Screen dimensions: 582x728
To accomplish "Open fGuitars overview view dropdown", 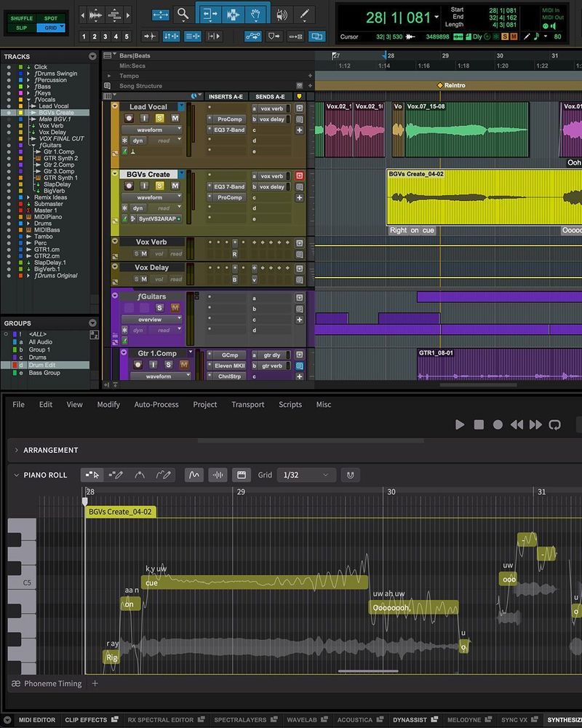I will click(152, 320).
